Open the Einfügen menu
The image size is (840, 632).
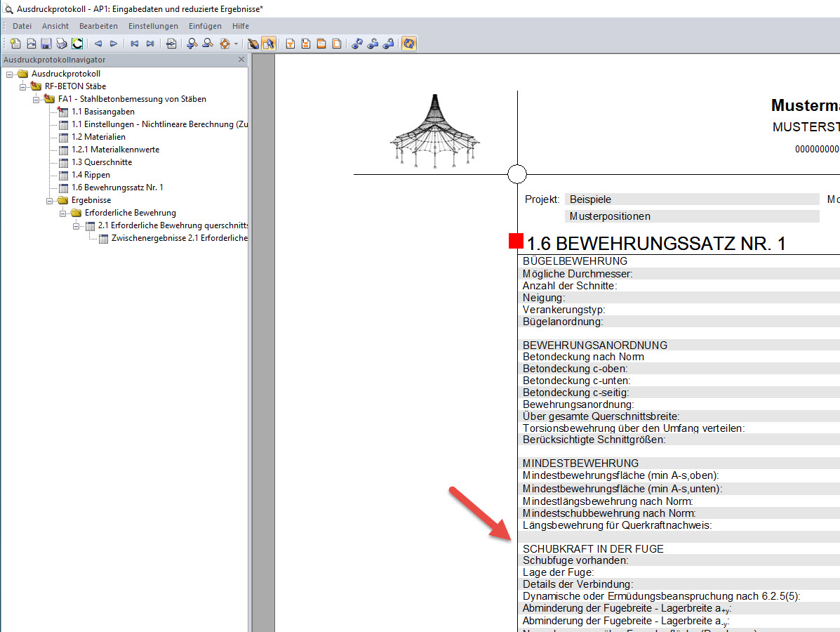click(x=205, y=26)
